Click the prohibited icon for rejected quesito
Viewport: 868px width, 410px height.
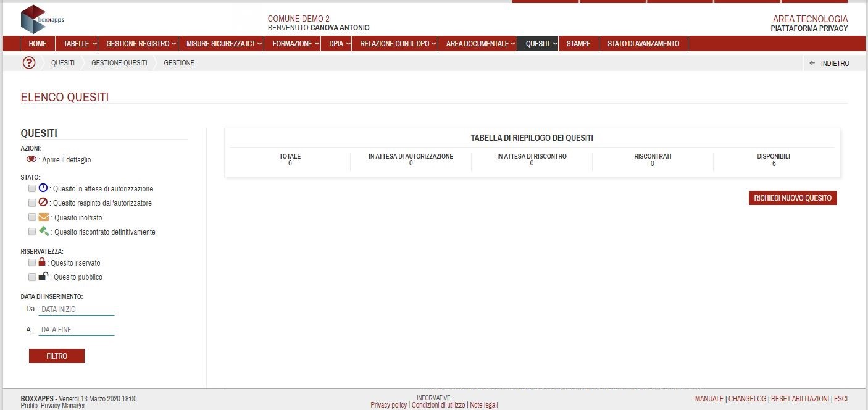click(43, 202)
